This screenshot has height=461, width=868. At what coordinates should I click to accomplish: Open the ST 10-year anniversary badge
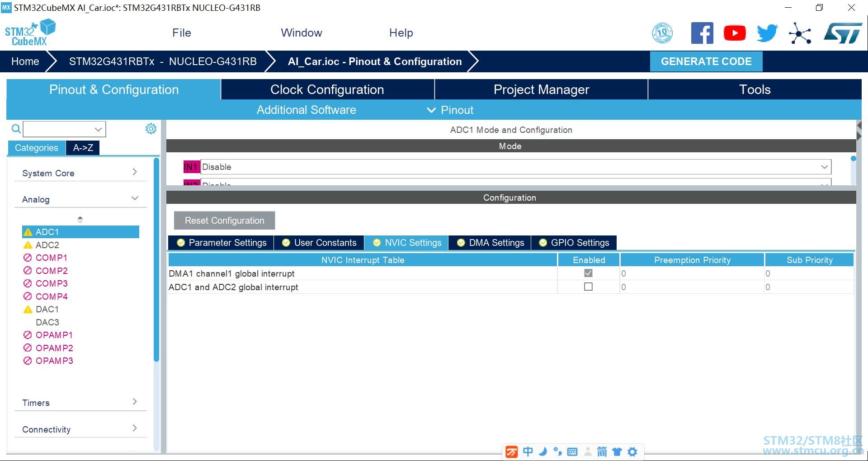[x=662, y=33]
